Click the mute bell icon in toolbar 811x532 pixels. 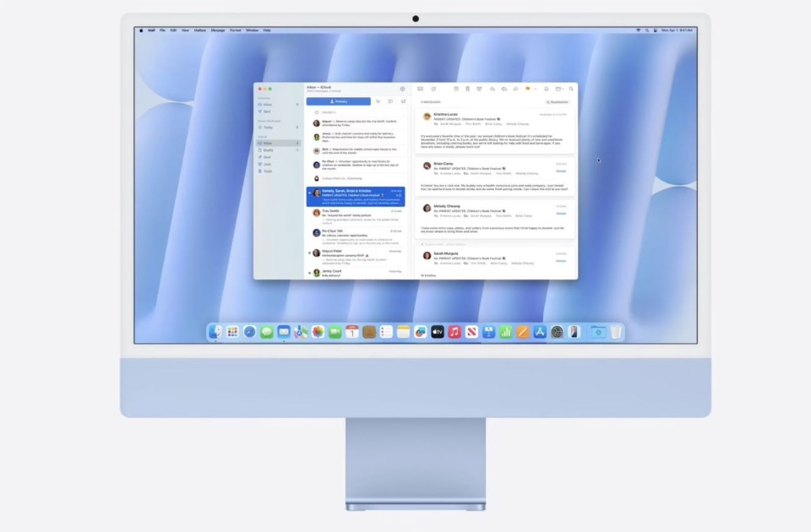[546, 89]
